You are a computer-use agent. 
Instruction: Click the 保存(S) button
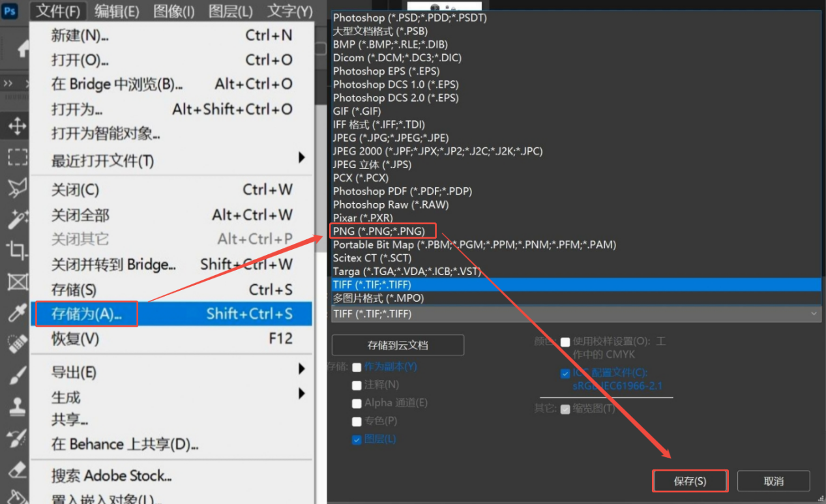pyautogui.click(x=690, y=481)
